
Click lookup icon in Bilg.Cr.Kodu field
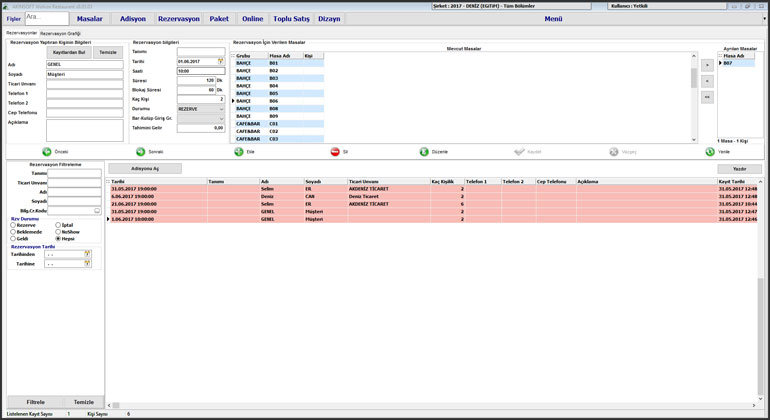[97, 211]
